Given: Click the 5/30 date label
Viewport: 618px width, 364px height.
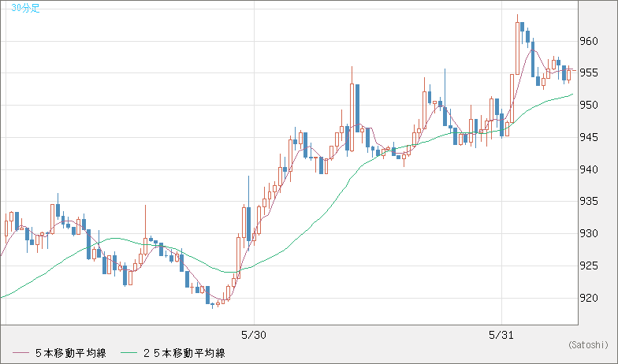Looking at the screenshot, I should 254,336.
